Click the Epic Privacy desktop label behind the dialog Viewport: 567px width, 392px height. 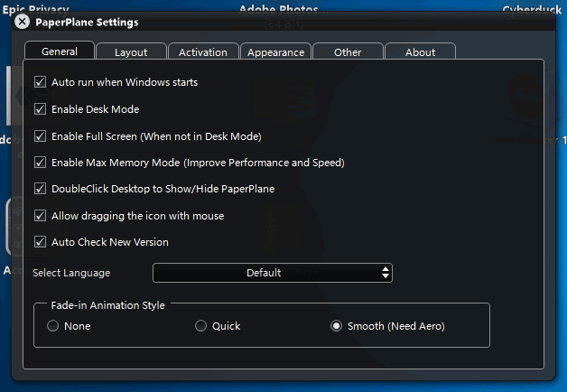(35, 9)
